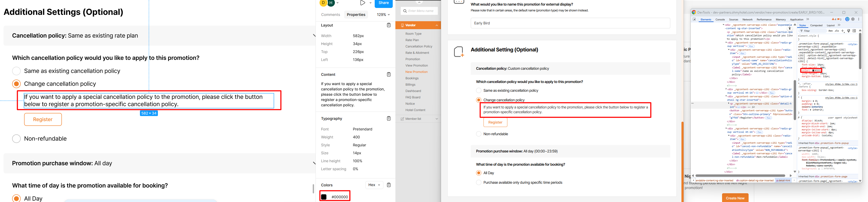Image resolution: width=868 pixels, height=202 pixels.
Task: Open the dropdown arrow next to user avatars
Action: [x=338, y=3]
